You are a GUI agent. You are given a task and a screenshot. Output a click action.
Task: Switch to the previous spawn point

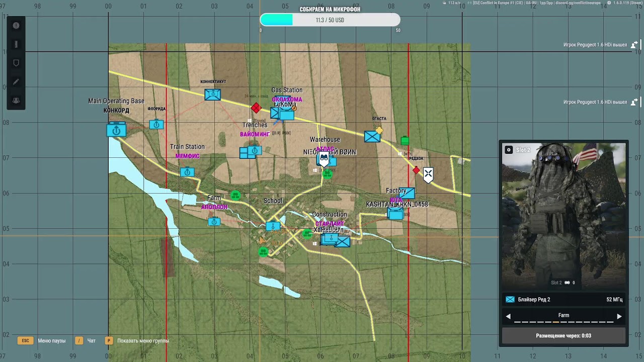[508, 316]
